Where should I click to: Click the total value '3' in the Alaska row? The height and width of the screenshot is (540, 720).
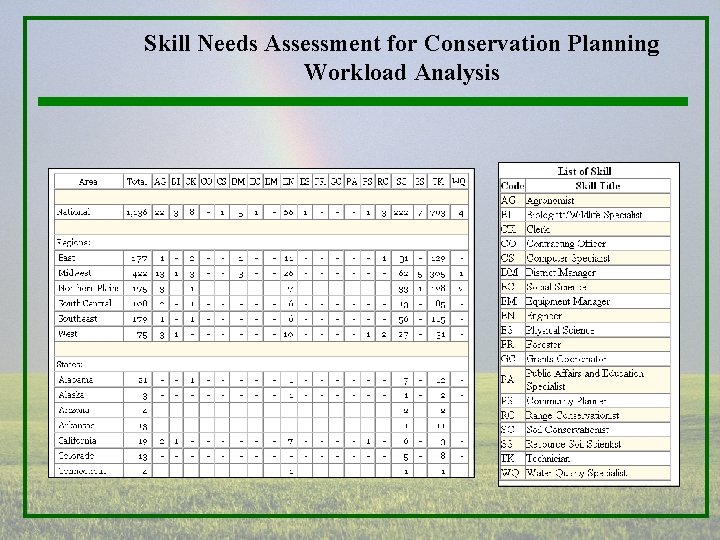(x=145, y=396)
